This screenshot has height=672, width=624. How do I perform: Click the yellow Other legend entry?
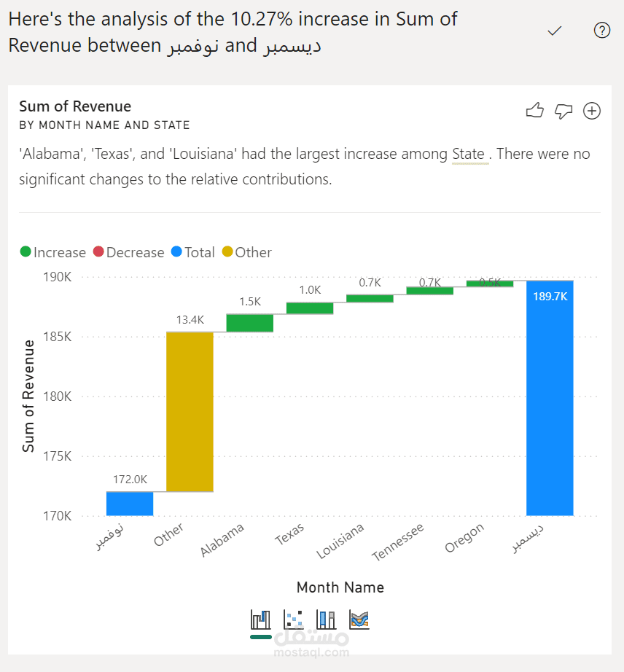(247, 252)
